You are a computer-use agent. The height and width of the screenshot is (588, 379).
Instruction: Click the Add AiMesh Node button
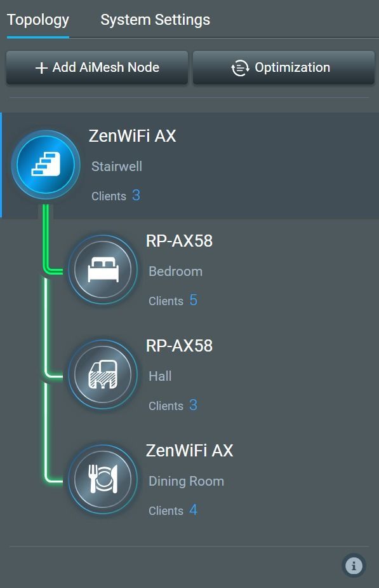[97, 67]
